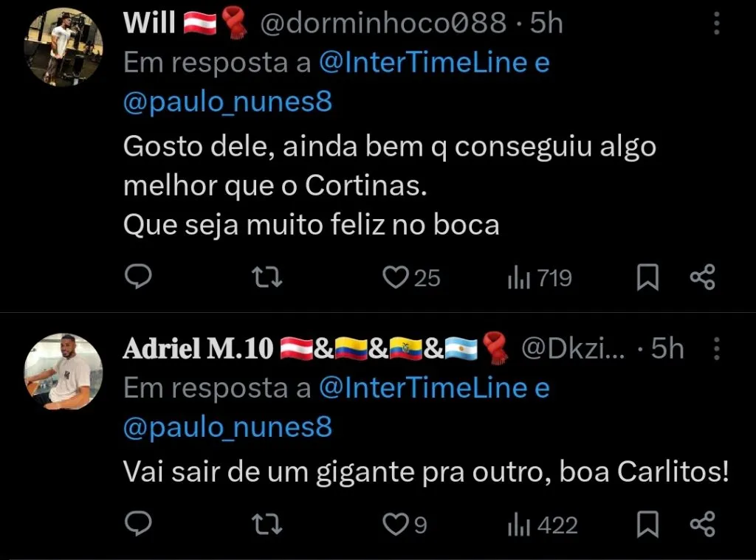Open the three-dot menu on Will's tweet

(715, 24)
